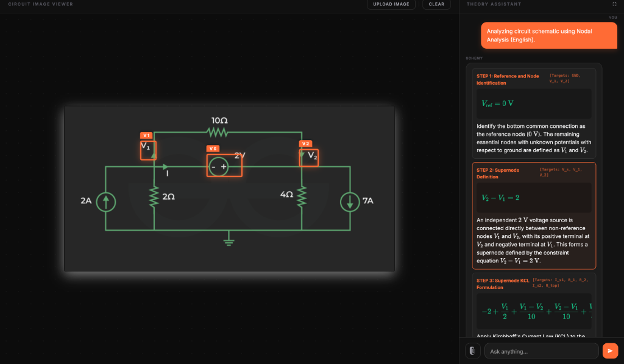This screenshot has height=364, width=624.
Task: Click the 10Ω resistor label in schematic
Action: tap(219, 121)
